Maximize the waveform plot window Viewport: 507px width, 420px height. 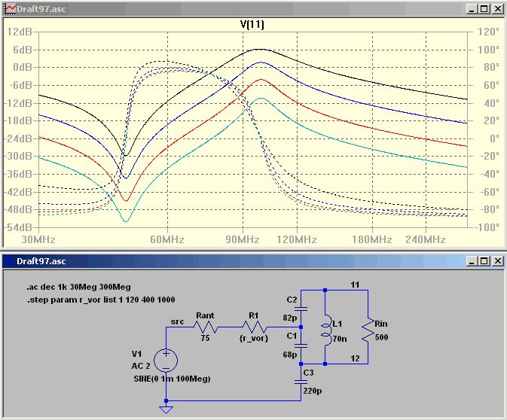(484, 9)
